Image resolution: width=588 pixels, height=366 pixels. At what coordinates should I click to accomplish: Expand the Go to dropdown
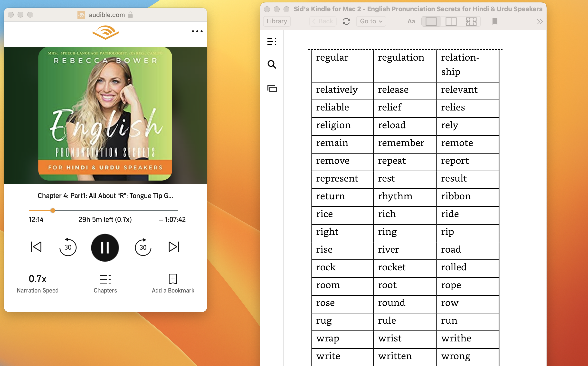(371, 21)
